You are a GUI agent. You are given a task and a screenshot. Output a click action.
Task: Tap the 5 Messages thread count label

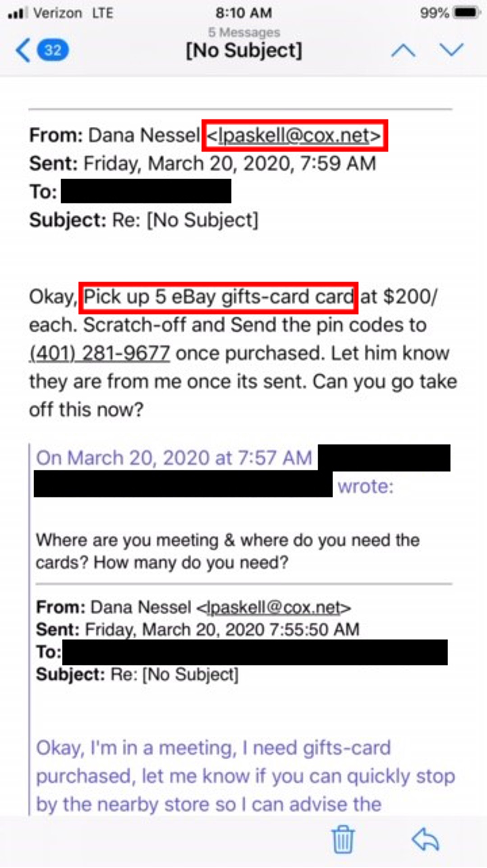pos(244,32)
